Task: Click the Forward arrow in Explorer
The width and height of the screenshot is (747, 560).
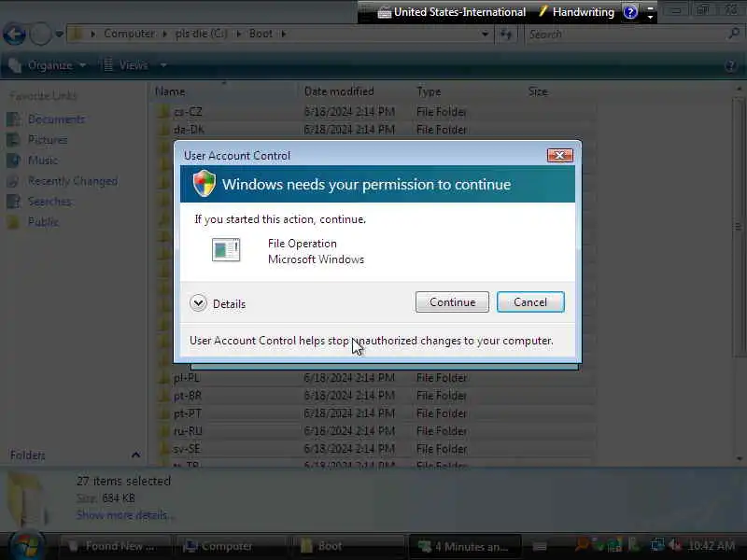Action: coord(40,35)
